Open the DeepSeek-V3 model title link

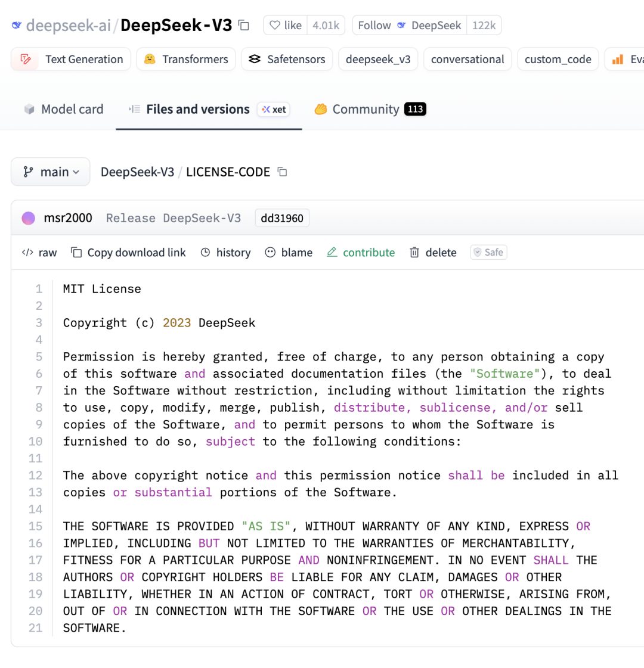click(x=176, y=25)
